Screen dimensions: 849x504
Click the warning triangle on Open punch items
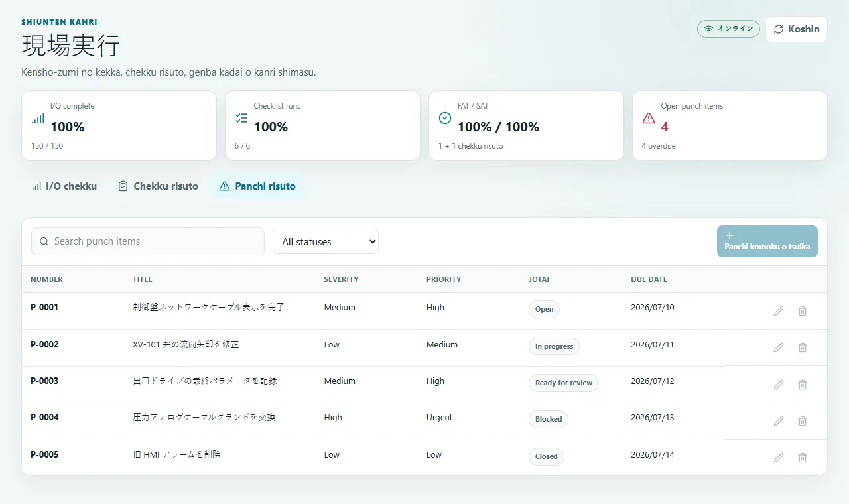coord(649,118)
